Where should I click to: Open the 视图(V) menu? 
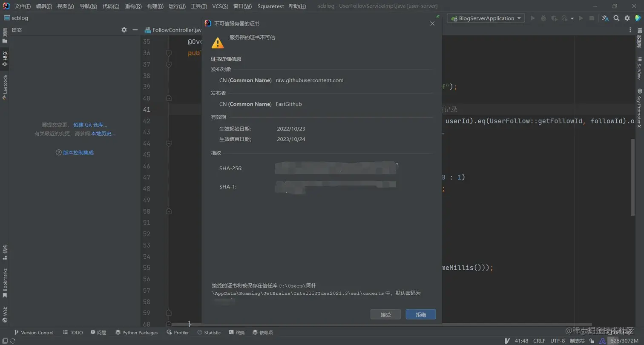[66, 6]
